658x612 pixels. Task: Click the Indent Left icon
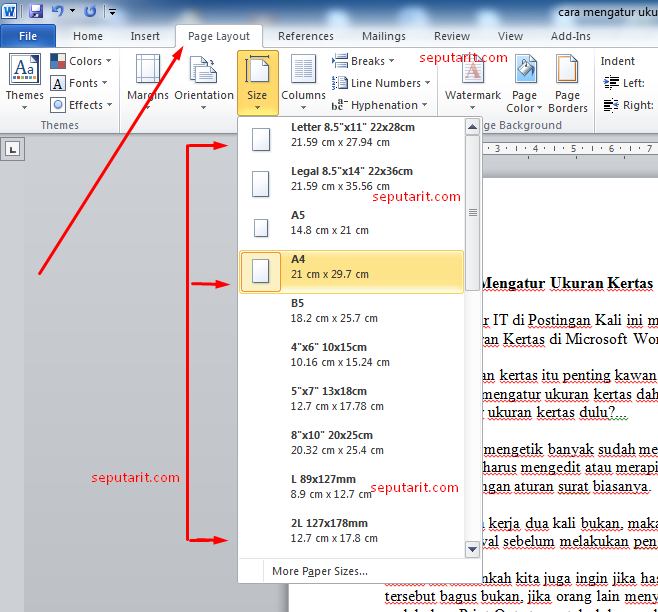(611, 83)
